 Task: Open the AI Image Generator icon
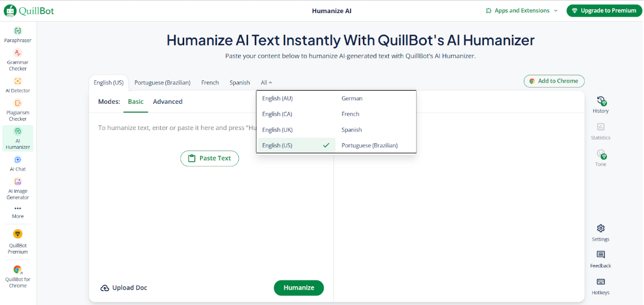pos(18,182)
